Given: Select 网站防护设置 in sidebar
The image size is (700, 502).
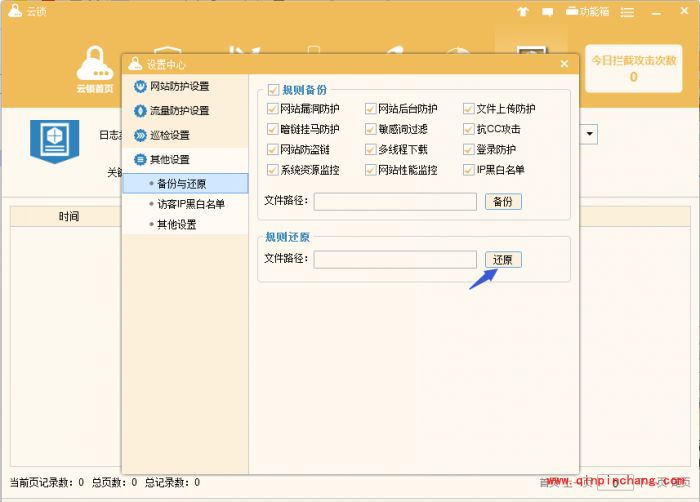Looking at the screenshot, I should (x=185, y=86).
